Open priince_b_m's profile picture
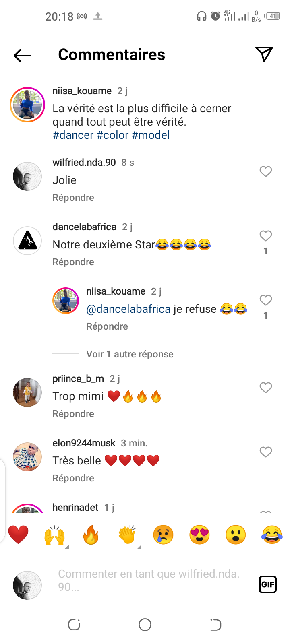The height and width of the screenshot is (644, 290). tap(27, 392)
